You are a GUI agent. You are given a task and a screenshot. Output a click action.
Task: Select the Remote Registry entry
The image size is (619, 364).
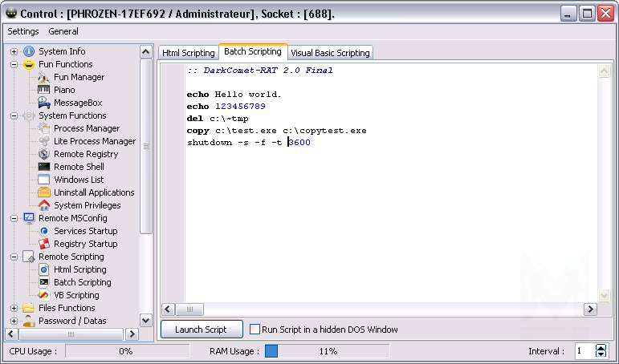(x=85, y=154)
